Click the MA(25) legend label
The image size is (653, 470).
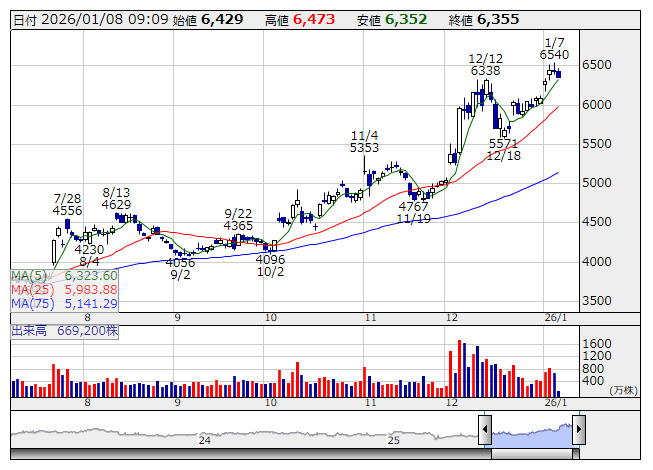(29, 289)
